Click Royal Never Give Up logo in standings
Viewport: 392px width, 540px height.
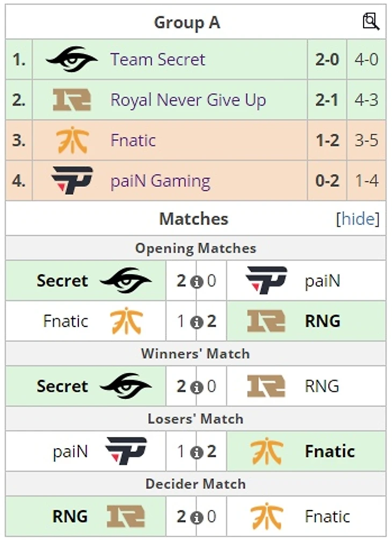(72, 100)
